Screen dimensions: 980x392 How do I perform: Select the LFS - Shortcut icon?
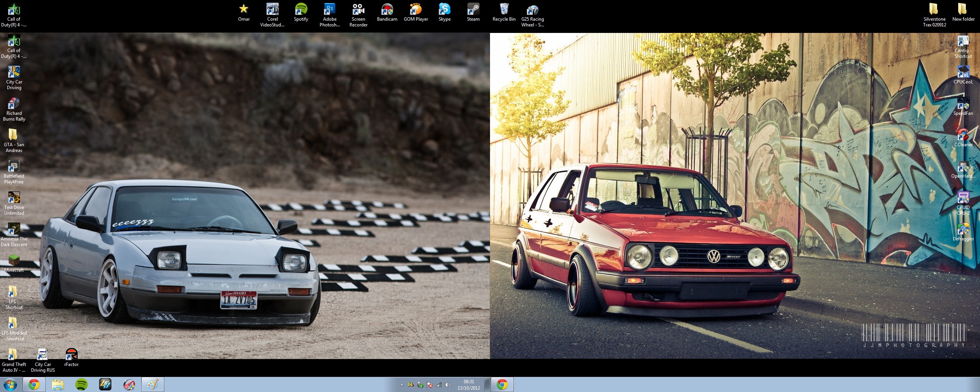pos(14,297)
